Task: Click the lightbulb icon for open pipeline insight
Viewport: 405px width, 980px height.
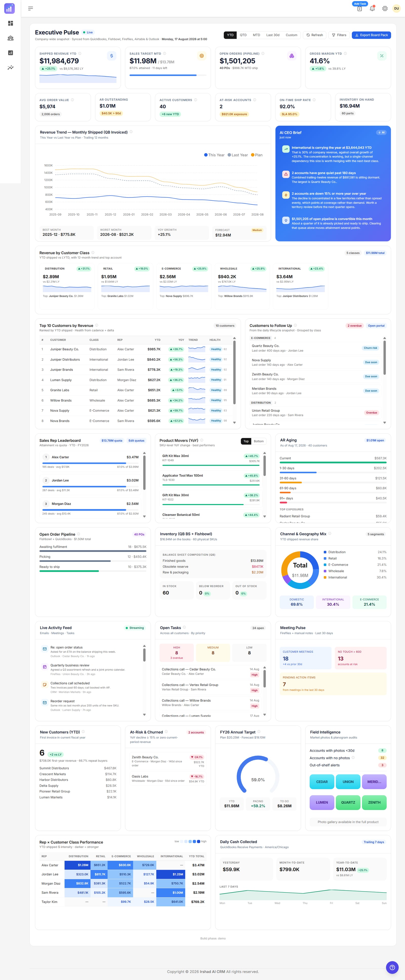Action: (286, 220)
